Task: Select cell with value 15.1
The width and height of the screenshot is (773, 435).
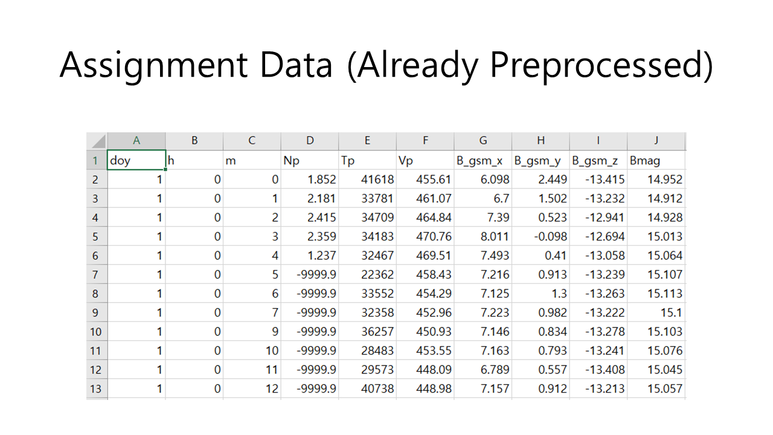Action: pos(656,313)
